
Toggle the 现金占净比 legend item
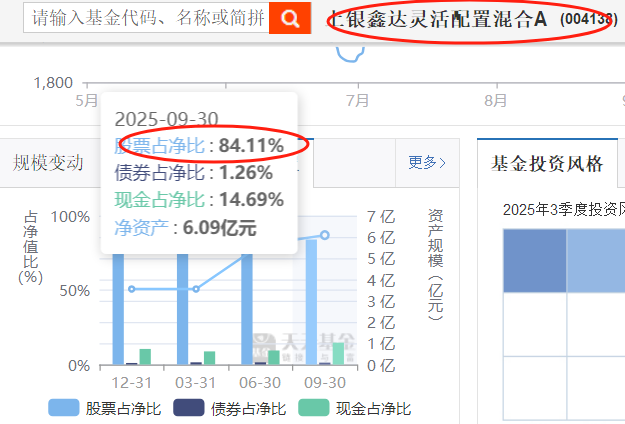[x=355, y=408]
